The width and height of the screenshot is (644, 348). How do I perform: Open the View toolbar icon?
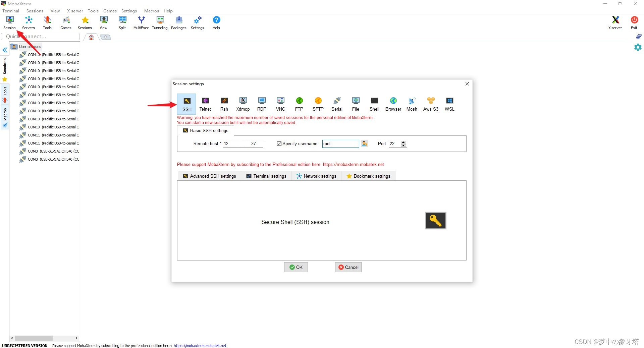pos(104,23)
